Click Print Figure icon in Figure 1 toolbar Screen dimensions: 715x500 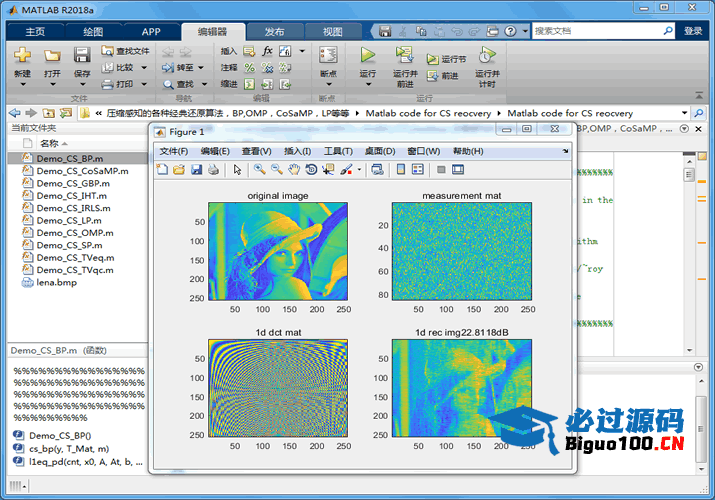click(x=213, y=170)
